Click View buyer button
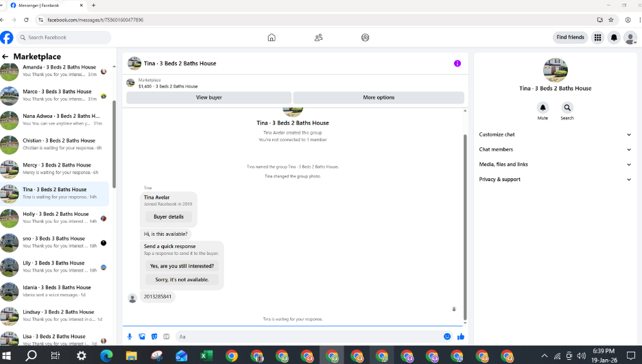The width and height of the screenshot is (642, 364). pyautogui.click(x=209, y=97)
